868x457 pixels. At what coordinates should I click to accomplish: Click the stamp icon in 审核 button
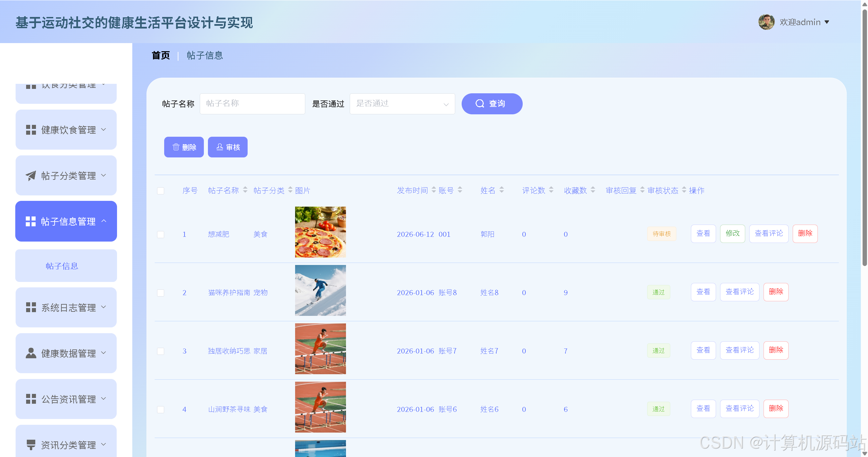pos(220,147)
